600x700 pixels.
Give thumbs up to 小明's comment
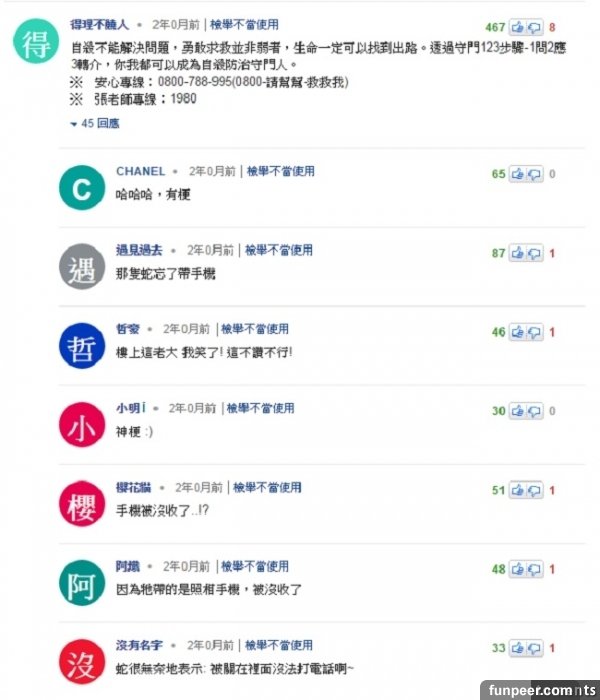tap(518, 411)
